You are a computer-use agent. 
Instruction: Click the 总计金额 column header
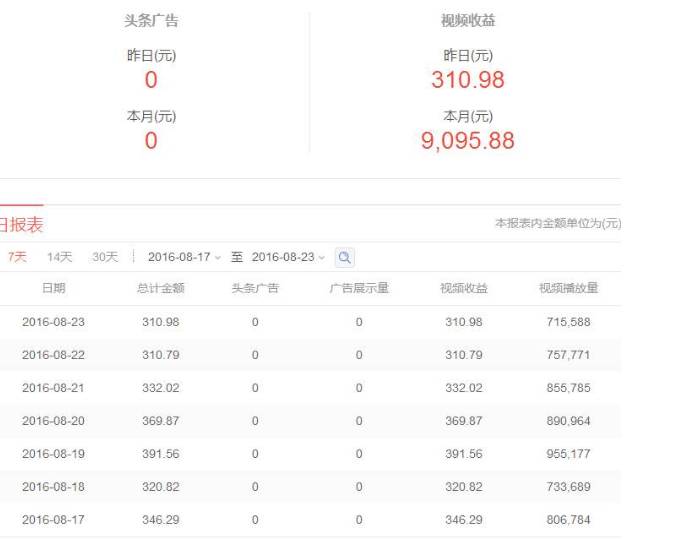tap(160, 288)
